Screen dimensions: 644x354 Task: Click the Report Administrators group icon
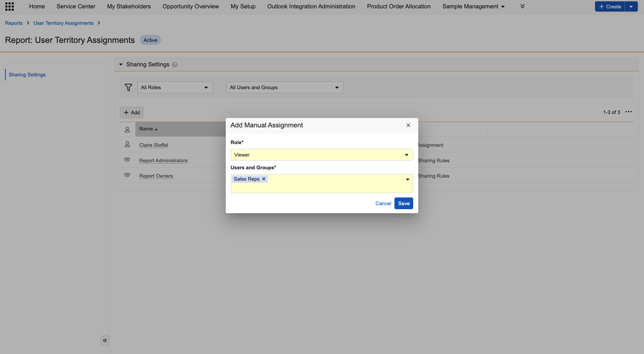pos(127,160)
